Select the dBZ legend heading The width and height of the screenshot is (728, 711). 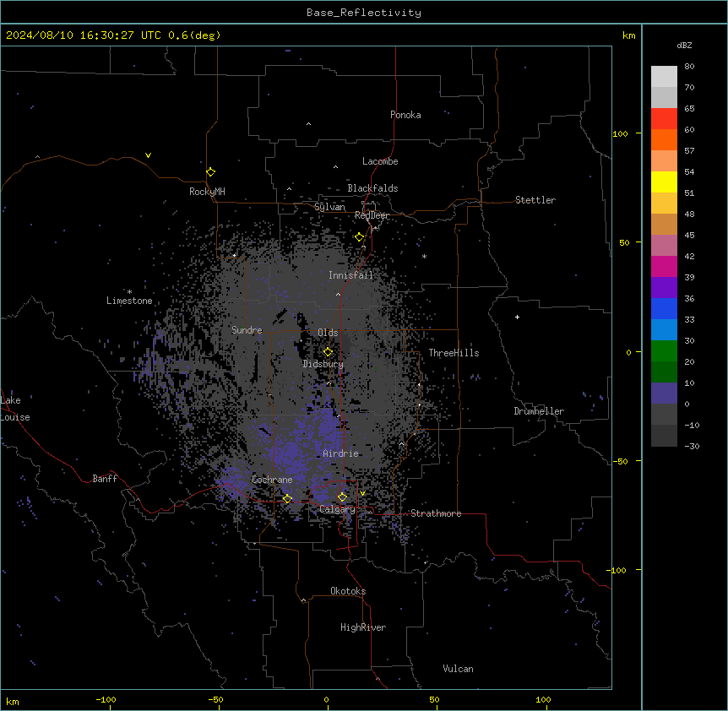(x=684, y=45)
